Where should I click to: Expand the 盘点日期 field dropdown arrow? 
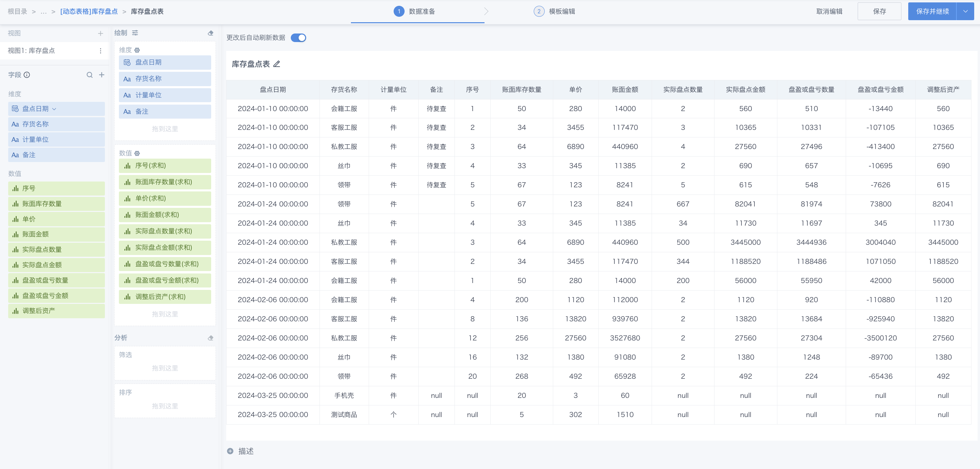(x=54, y=109)
